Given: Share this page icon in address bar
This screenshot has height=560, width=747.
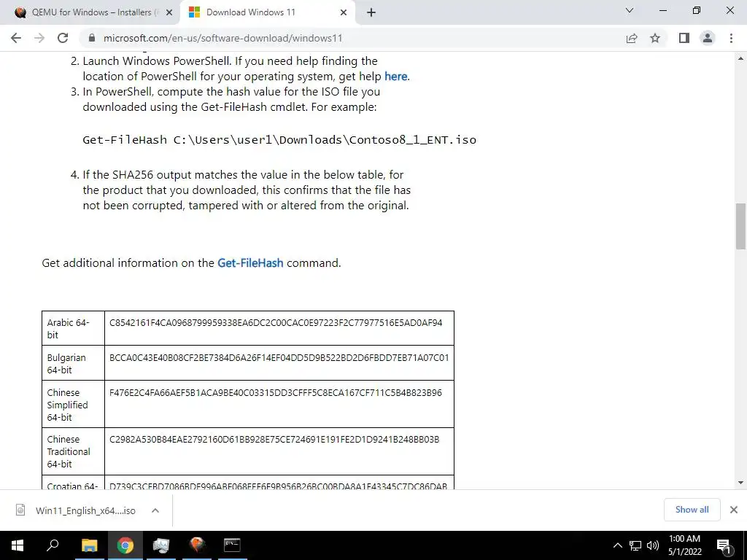Looking at the screenshot, I should pos(632,38).
